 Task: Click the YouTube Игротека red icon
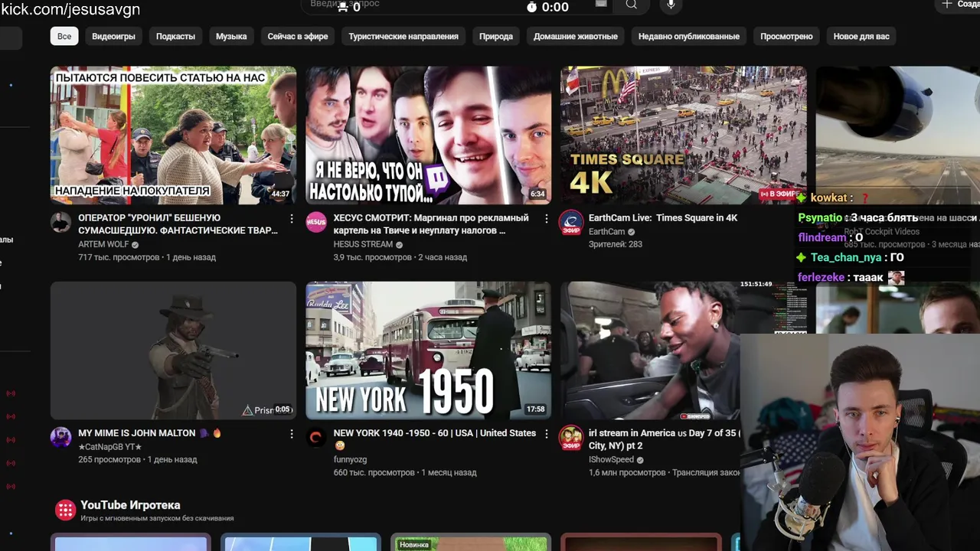65,510
